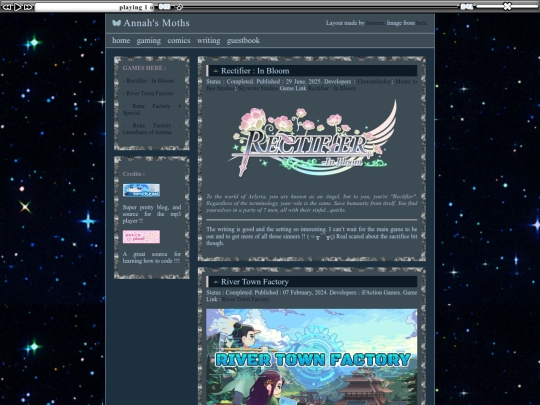Open the writing section
The image size is (540, 405).
pos(208,41)
